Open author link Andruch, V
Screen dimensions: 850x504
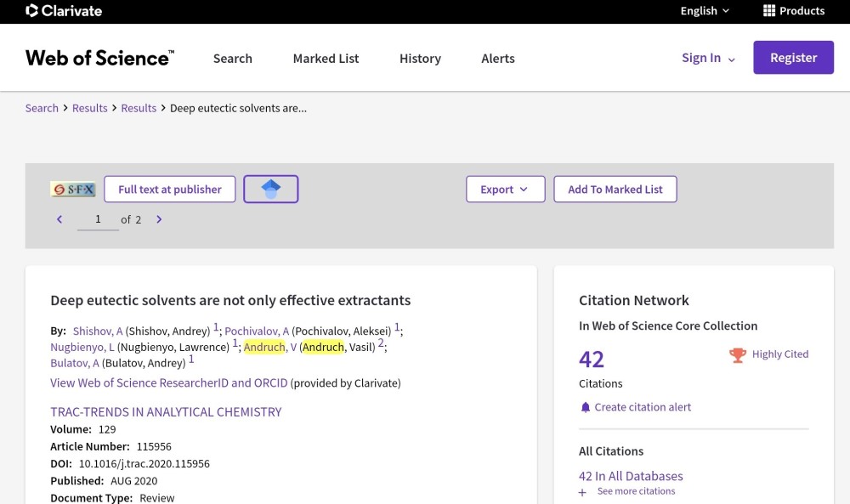pyautogui.click(x=270, y=347)
